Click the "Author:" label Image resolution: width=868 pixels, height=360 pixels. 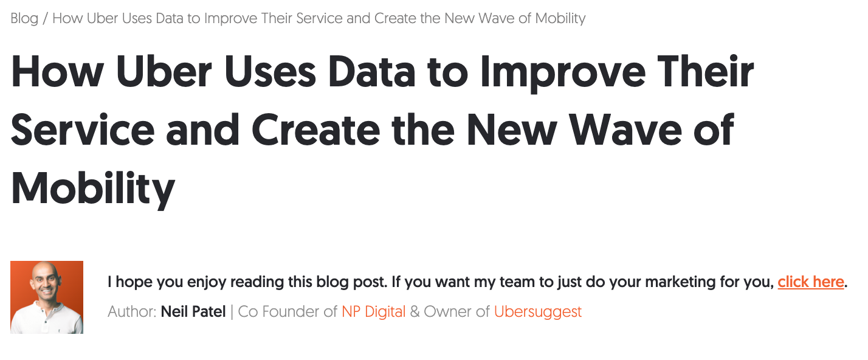132,312
